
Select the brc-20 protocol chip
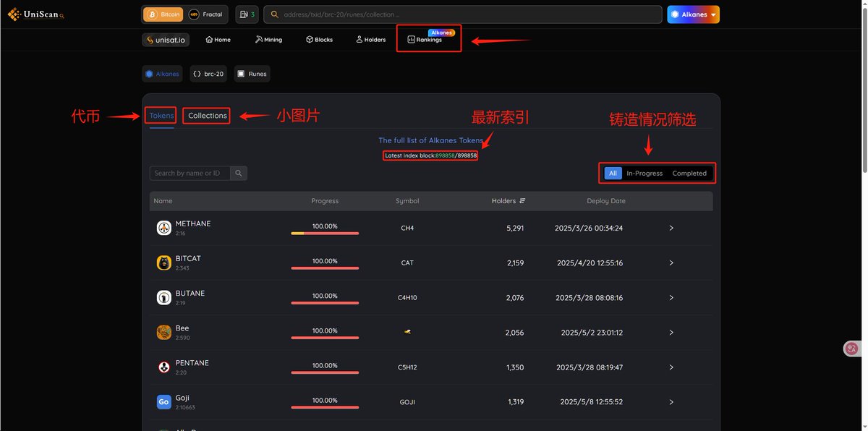click(x=208, y=74)
